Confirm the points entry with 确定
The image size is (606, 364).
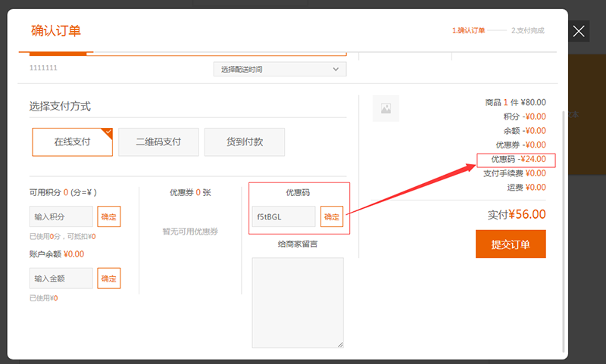pyautogui.click(x=108, y=217)
